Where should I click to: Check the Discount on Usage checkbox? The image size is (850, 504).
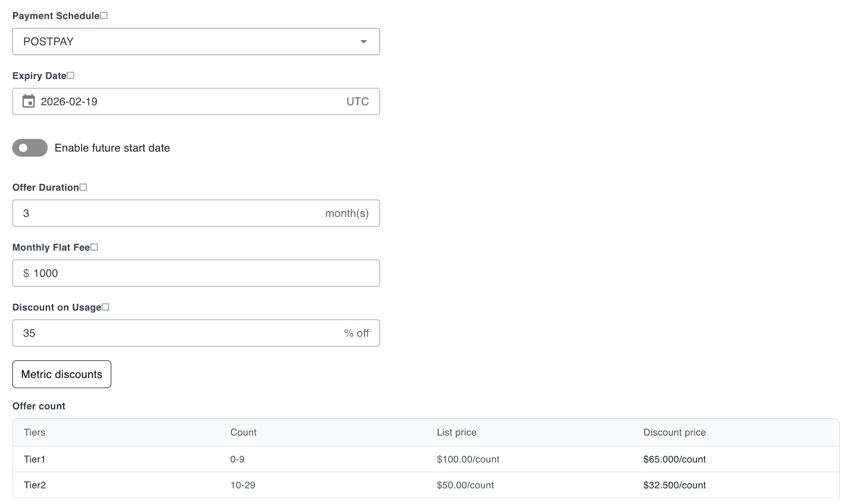[106, 307]
